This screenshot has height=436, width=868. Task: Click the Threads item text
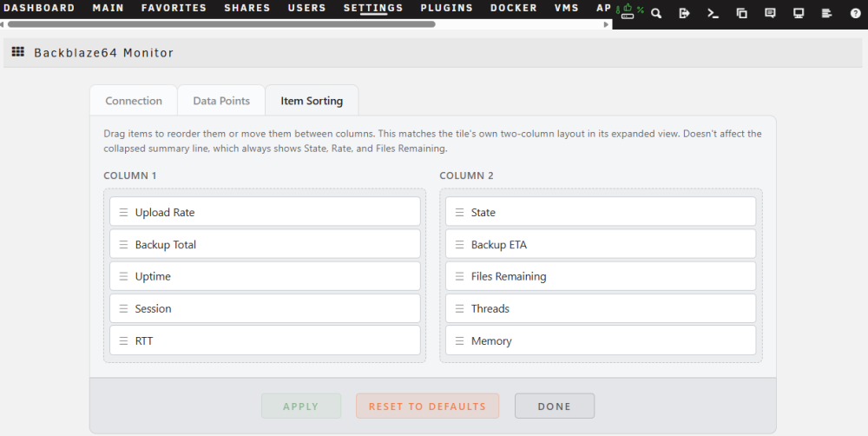coord(490,308)
